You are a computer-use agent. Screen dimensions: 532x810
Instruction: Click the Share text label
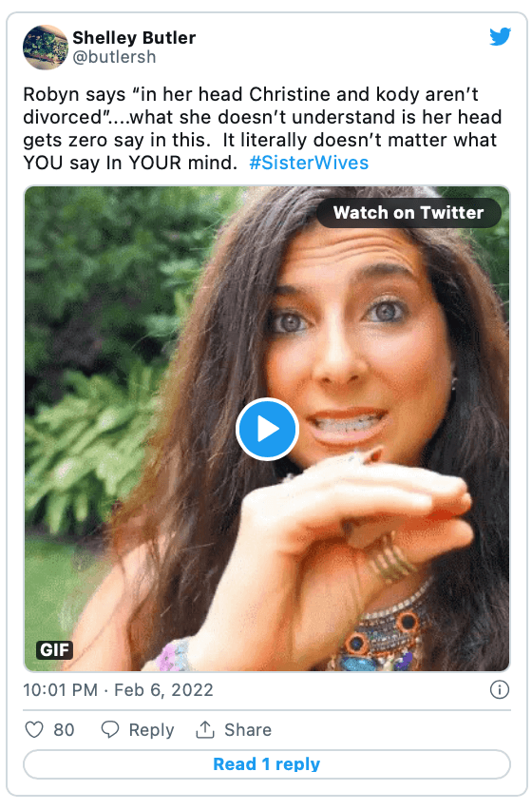pyautogui.click(x=248, y=730)
